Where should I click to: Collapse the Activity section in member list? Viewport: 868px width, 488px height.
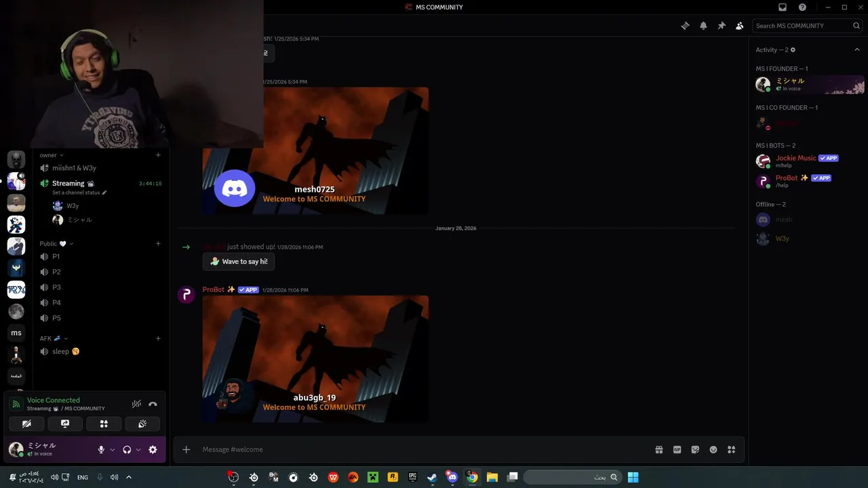[x=856, y=49]
